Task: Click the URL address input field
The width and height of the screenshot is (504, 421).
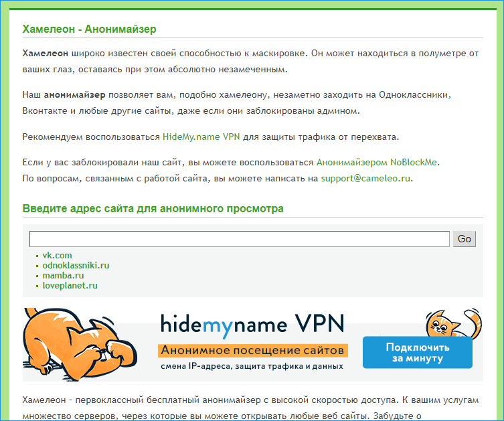Action: [x=240, y=239]
